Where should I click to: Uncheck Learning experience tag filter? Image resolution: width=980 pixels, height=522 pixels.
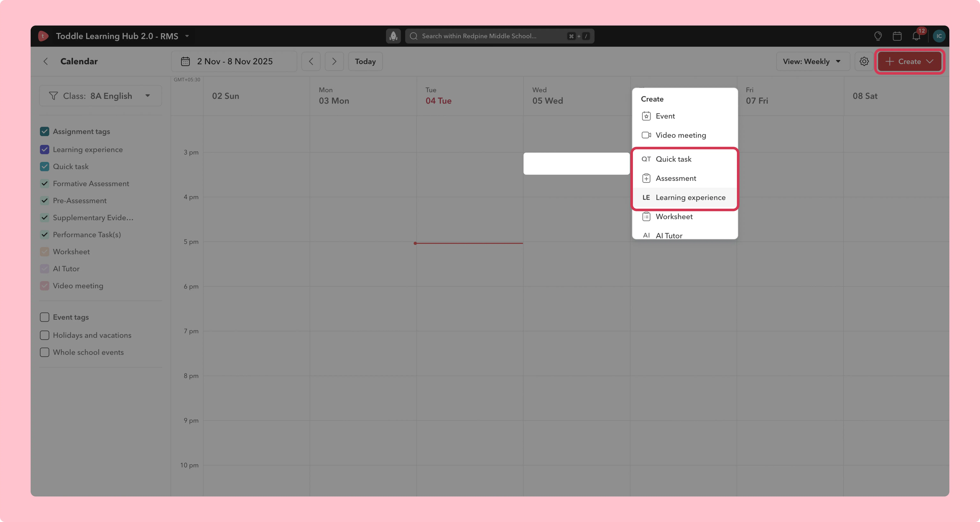point(45,149)
